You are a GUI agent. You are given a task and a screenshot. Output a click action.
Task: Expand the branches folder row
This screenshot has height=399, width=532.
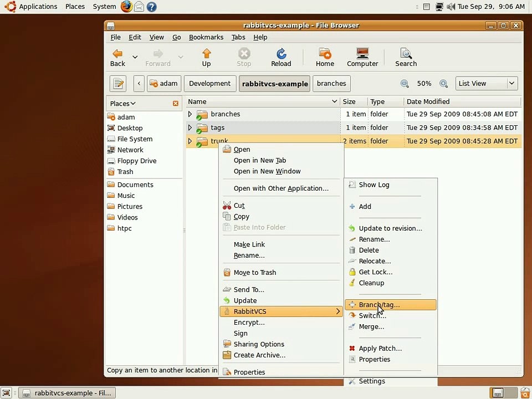pos(190,114)
